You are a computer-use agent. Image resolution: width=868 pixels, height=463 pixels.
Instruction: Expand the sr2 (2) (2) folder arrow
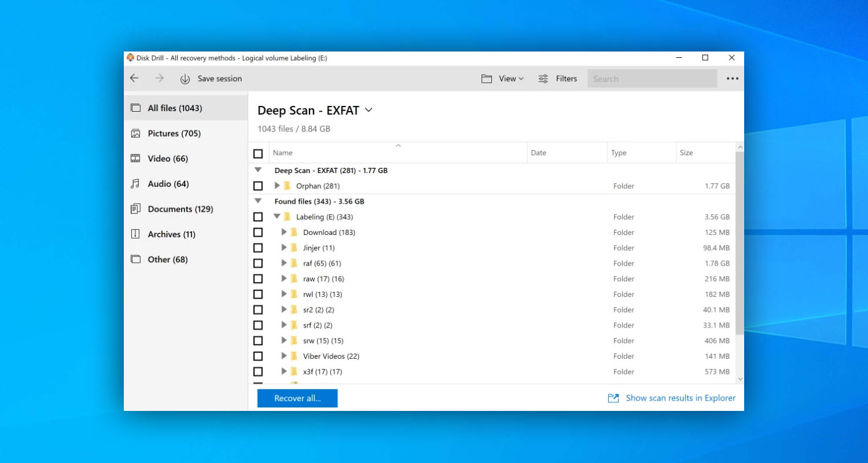coord(284,310)
